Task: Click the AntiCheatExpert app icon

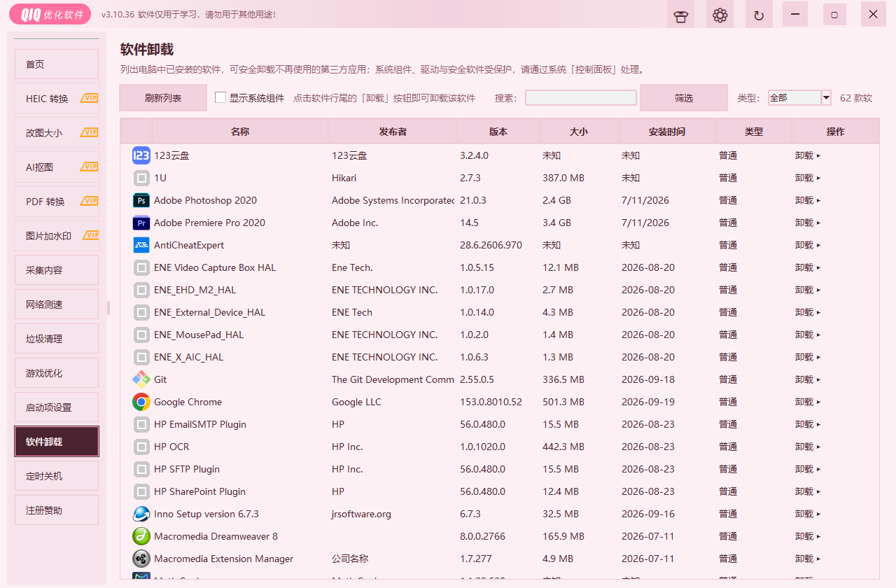Action: 141,245
